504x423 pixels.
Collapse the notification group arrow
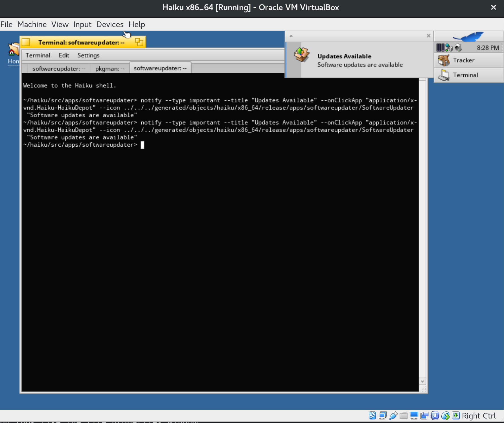coord(291,36)
